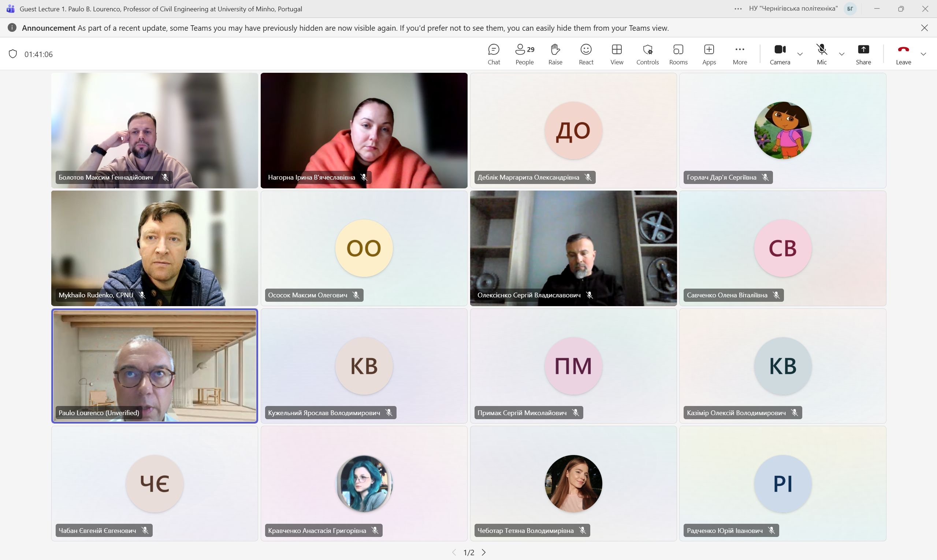Change the meeting View layout
Viewport: 937px width, 560px height.
coord(617,54)
